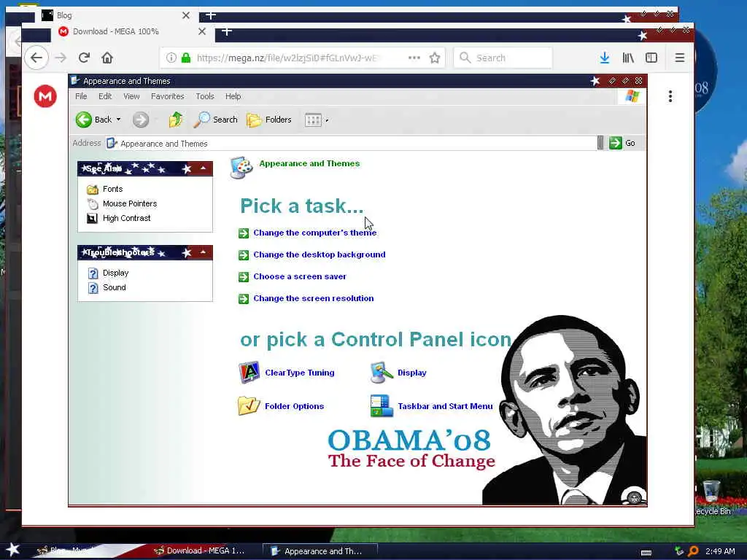The height and width of the screenshot is (560, 747).
Task: Click the Explorer Search magnifier button
Action: (215, 120)
